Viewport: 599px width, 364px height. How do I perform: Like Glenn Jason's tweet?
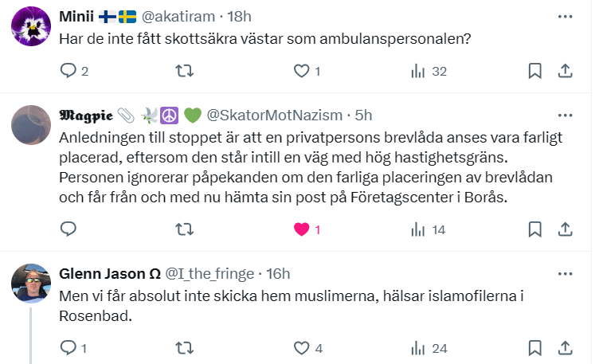[301, 347]
